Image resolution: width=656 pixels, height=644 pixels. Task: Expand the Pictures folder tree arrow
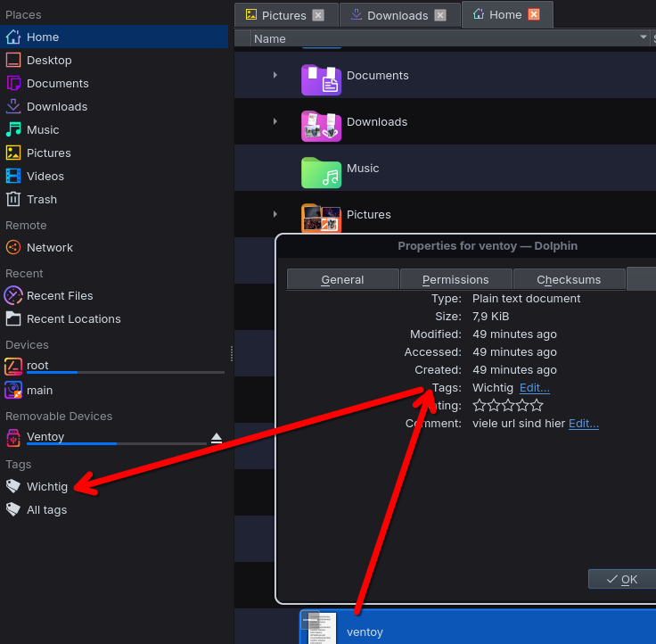point(275,215)
